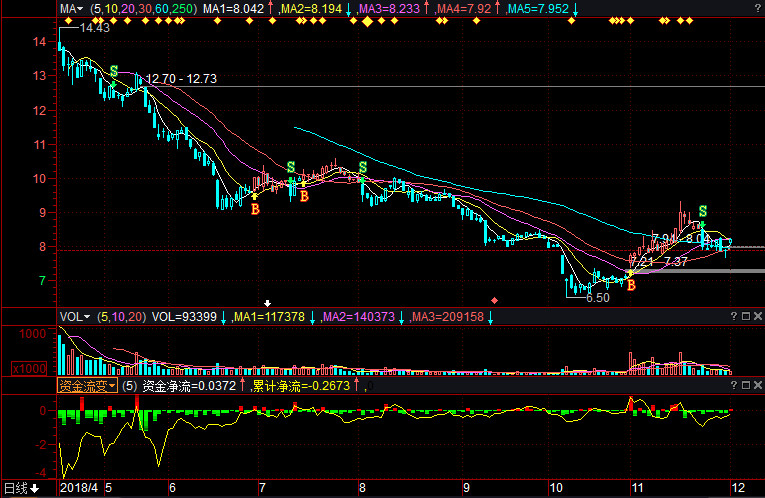
Task: Click the VOL parameters (5,10,20) text
Action: click(120, 316)
